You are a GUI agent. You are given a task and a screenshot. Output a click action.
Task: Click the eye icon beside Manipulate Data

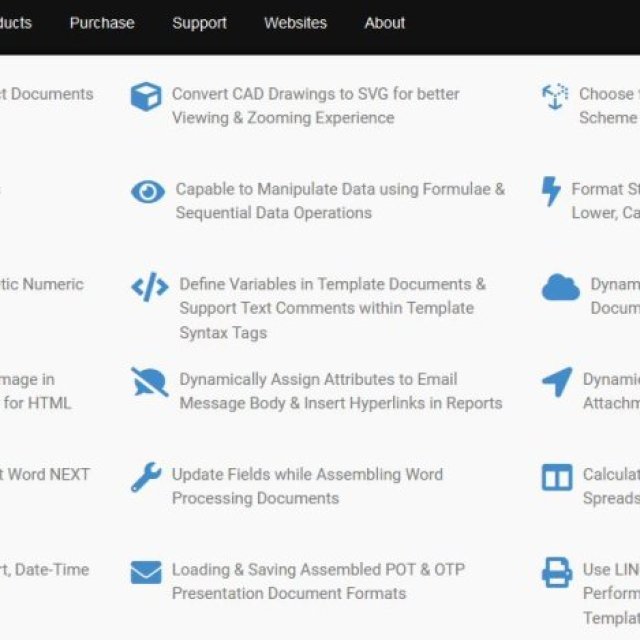(148, 192)
